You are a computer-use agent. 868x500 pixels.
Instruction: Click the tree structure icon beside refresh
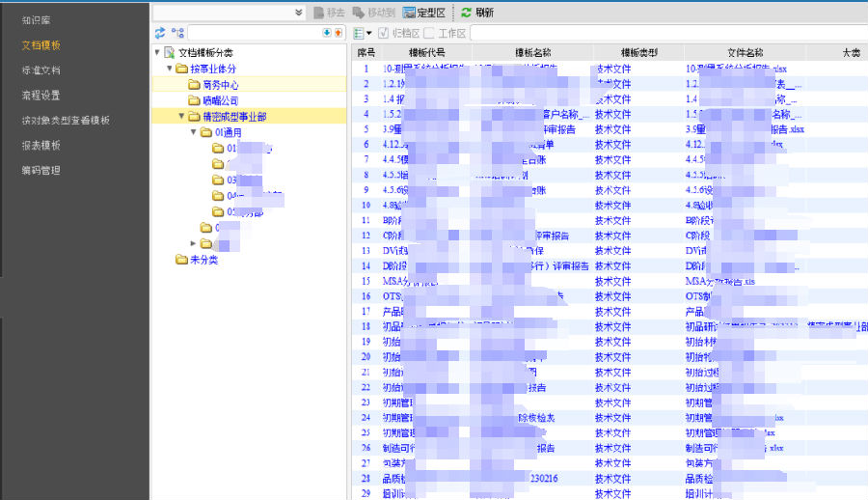[177, 33]
